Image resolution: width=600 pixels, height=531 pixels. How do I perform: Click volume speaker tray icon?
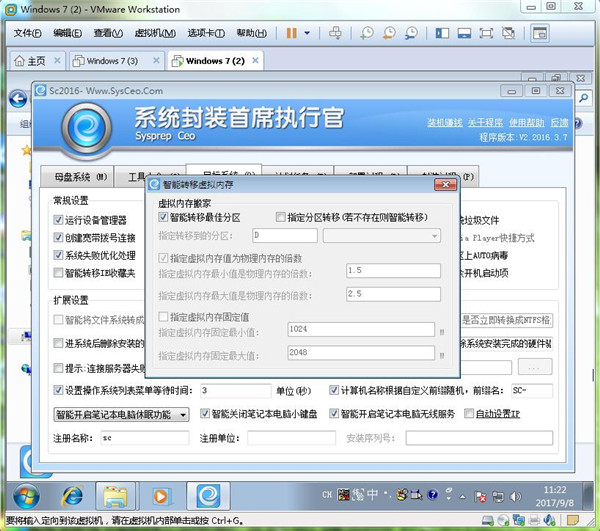[x=515, y=497]
